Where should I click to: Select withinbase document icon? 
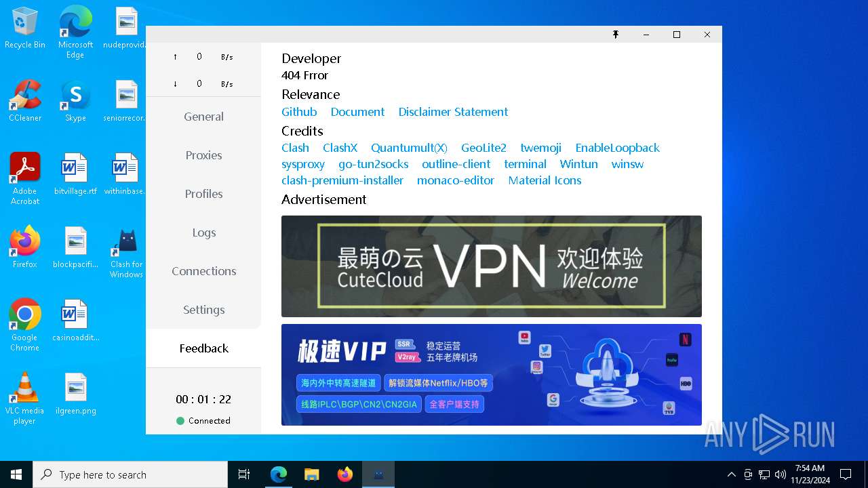point(126,175)
